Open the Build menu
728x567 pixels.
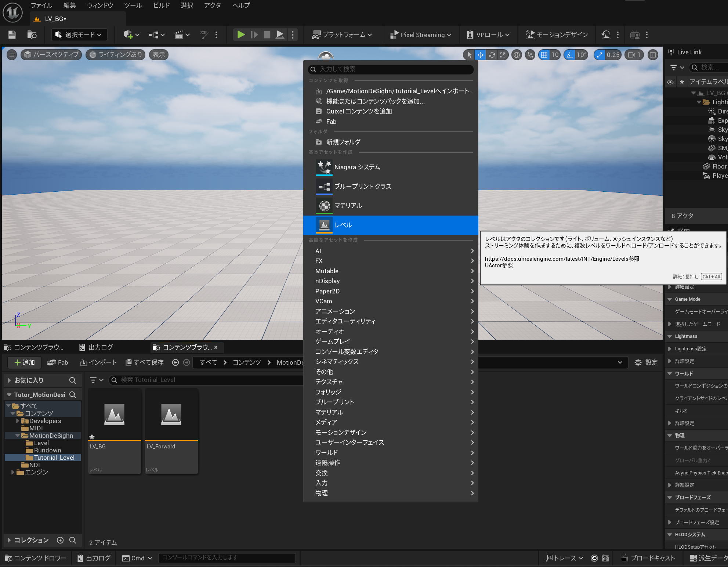point(161,6)
